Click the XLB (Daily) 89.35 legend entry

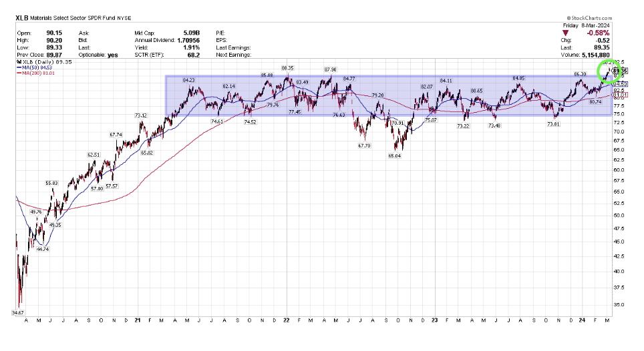[x=47, y=62]
